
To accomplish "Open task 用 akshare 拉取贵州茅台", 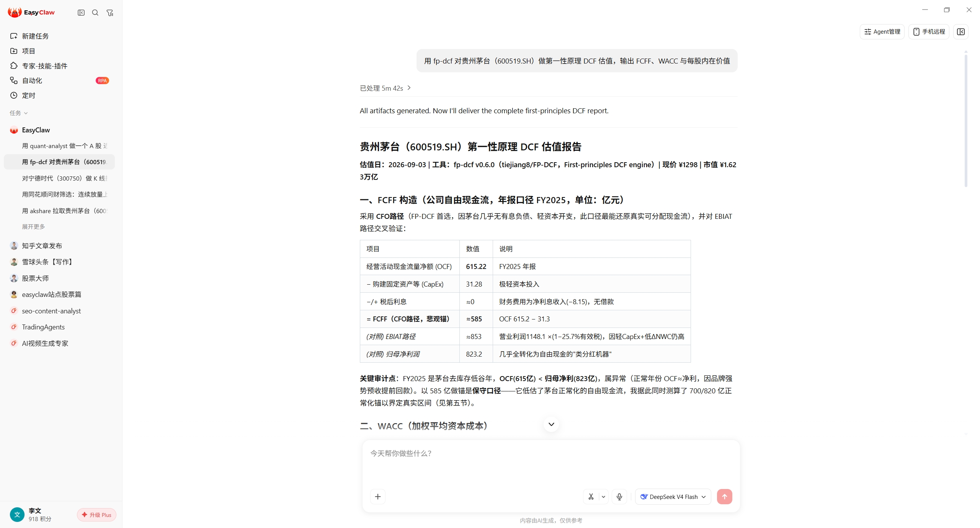I will (59, 211).
